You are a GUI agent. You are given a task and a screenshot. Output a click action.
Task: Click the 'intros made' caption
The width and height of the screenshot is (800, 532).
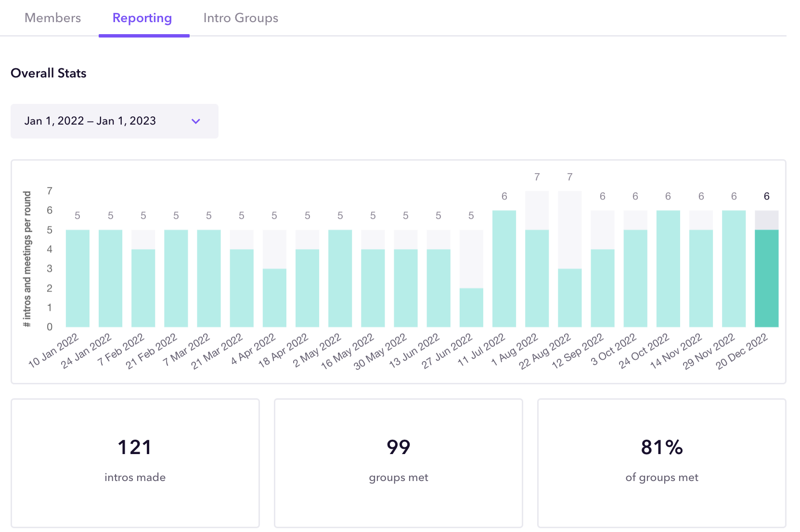tap(135, 477)
